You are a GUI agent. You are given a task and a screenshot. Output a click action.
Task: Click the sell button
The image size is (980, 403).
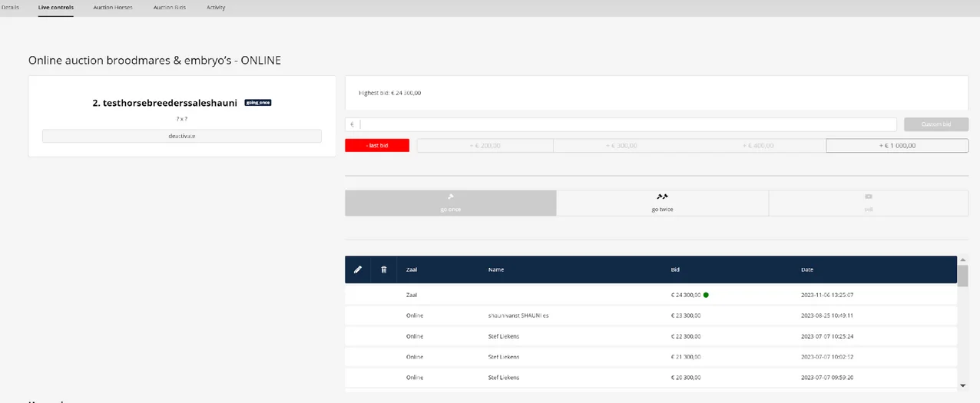coord(869,203)
